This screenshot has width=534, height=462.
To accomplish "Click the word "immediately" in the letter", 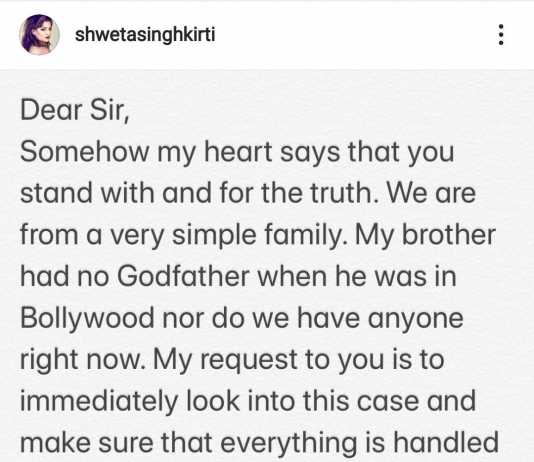I will [99, 402].
